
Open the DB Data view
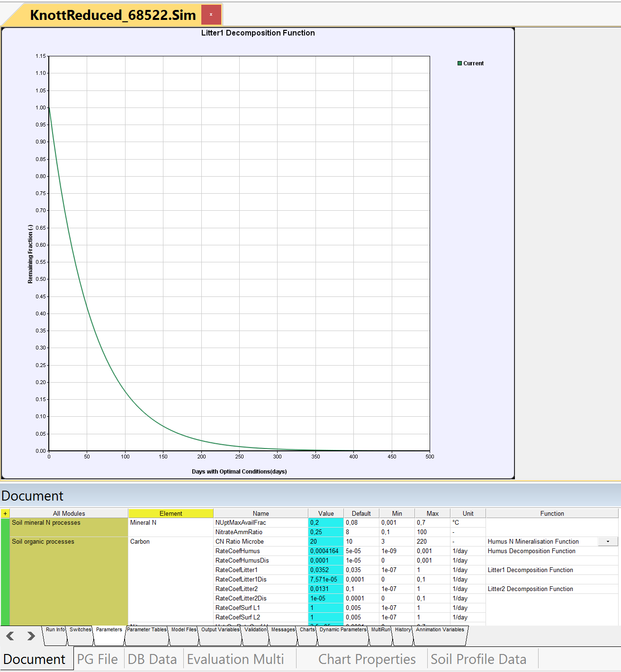153,659
